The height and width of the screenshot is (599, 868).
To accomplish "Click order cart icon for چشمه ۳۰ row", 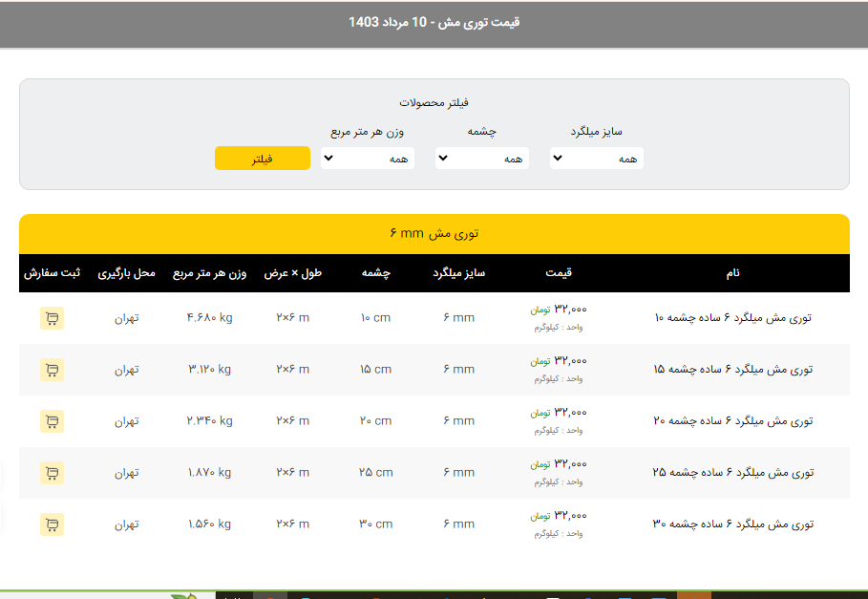I will click(52, 524).
